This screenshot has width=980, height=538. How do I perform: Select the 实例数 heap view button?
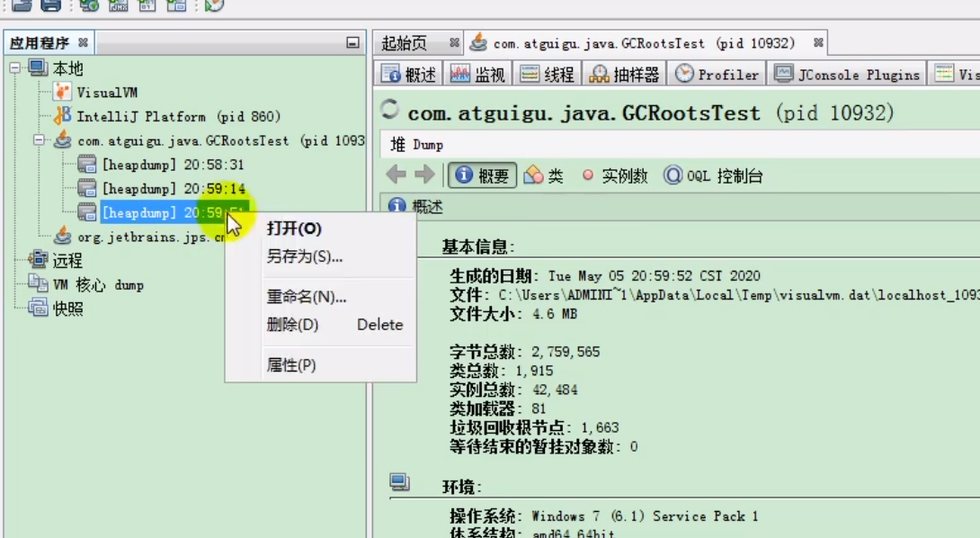click(x=614, y=175)
